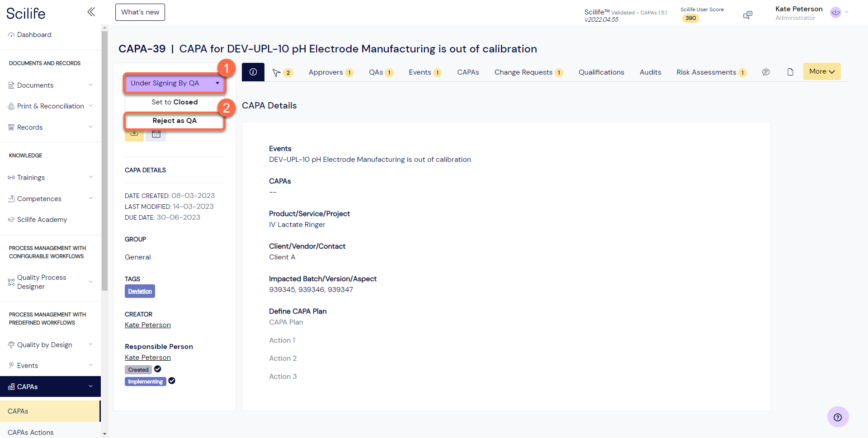Open the comments bubble icon tab
This screenshot has height=438, width=868.
(x=766, y=72)
